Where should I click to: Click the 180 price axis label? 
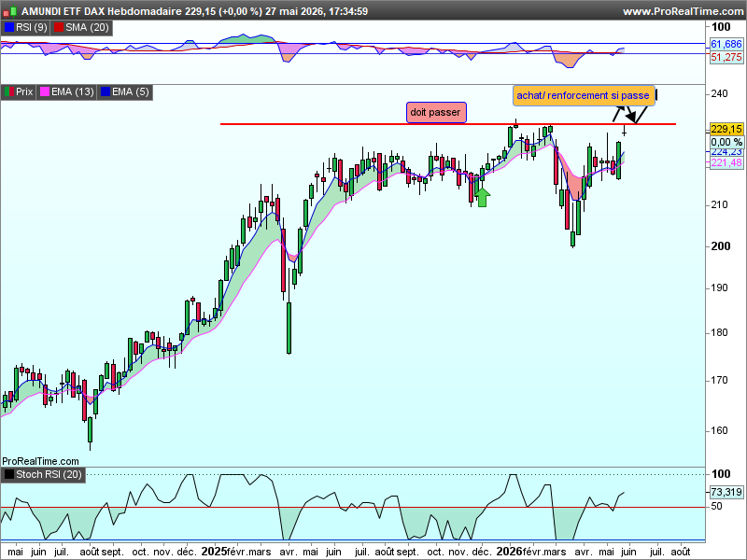[719, 332]
